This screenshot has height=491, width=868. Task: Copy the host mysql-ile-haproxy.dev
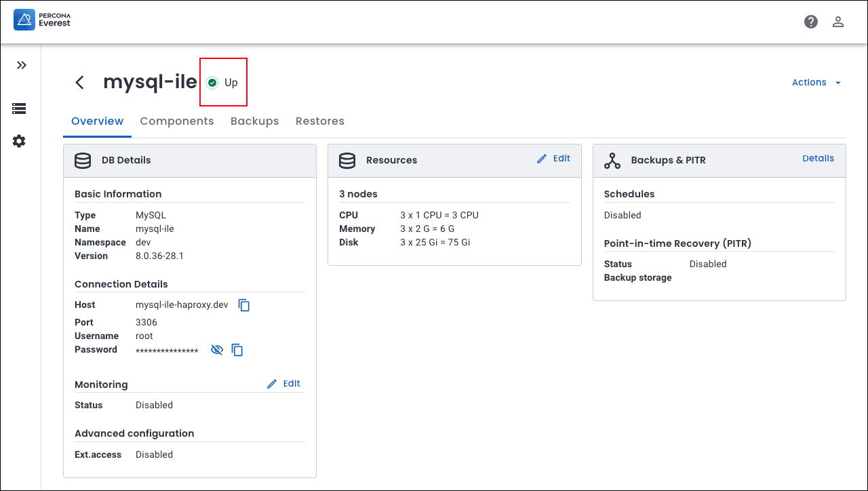[244, 305]
